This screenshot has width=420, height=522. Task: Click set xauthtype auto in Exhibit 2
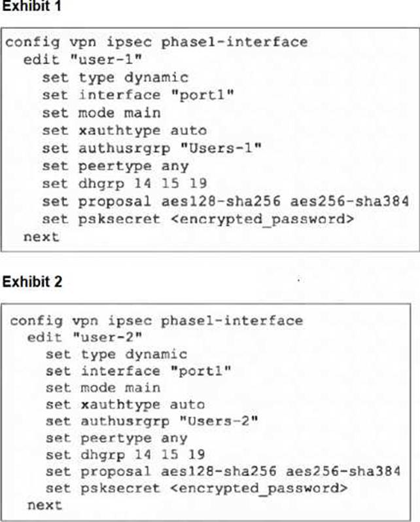pos(125,405)
